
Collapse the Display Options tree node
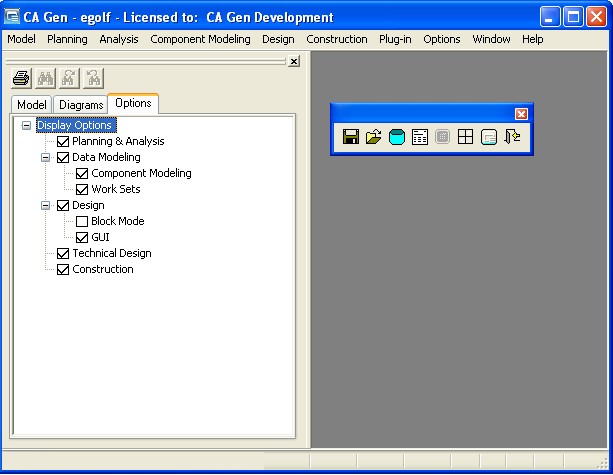26,125
